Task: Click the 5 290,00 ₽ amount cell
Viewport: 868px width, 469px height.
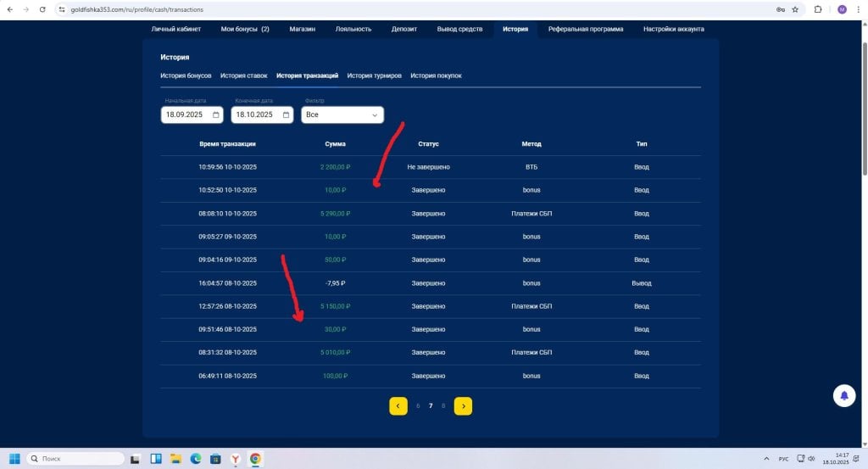Action: [x=336, y=213]
